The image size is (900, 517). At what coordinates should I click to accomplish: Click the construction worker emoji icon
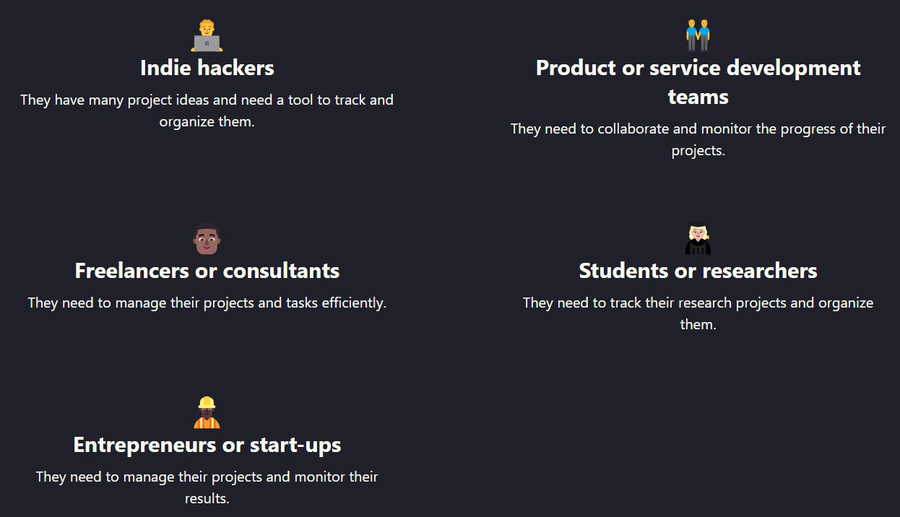pyautogui.click(x=207, y=413)
